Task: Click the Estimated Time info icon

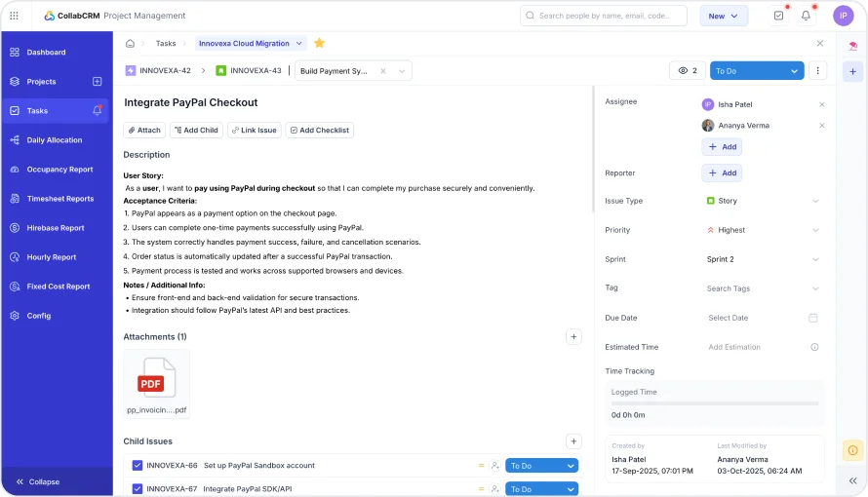Action: (x=814, y=347)
